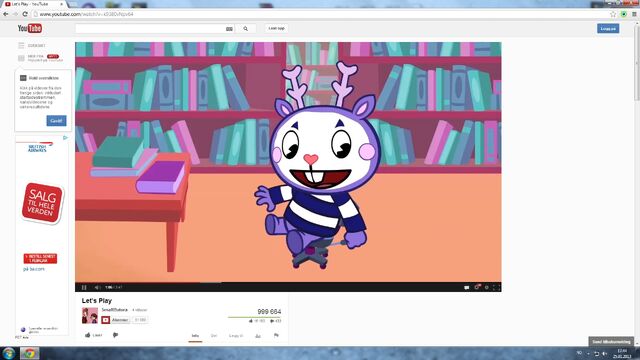Click the YouTube logo

pyautogui.click(x=30, y=28)
